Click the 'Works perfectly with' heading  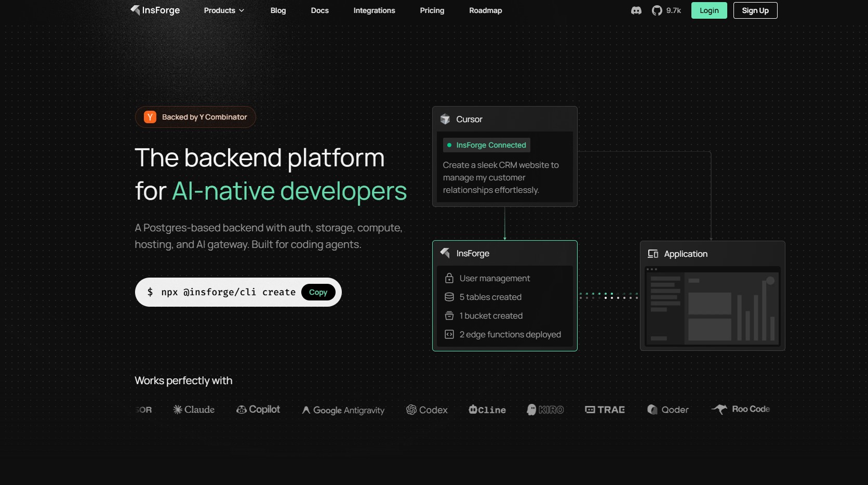183,381
